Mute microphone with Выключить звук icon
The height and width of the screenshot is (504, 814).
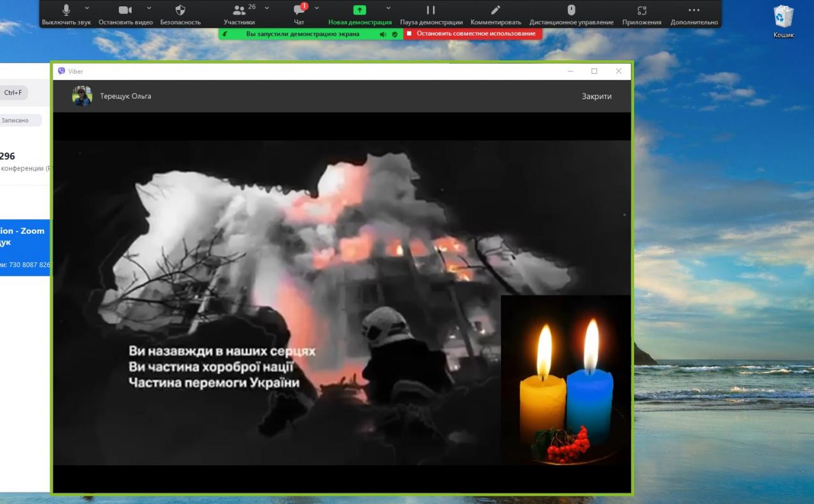click(x=66, y=11)
